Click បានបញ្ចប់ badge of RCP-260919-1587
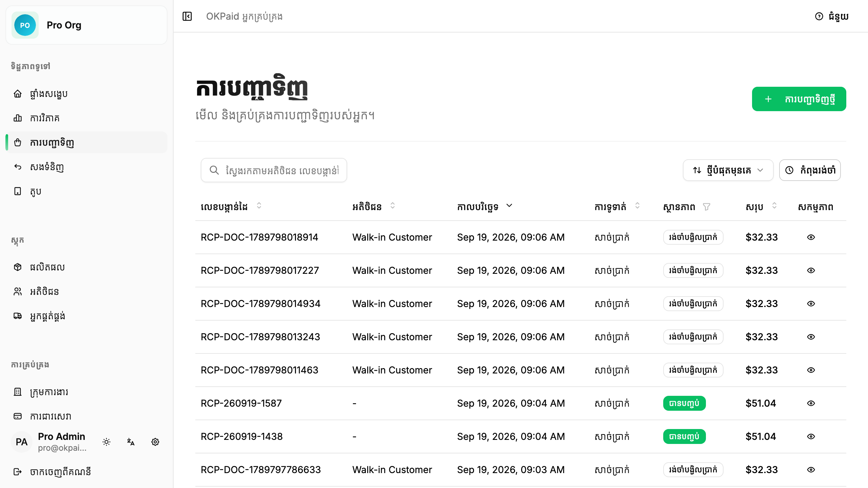This screenshot has height=488, width=868. (x=684, y=403)
